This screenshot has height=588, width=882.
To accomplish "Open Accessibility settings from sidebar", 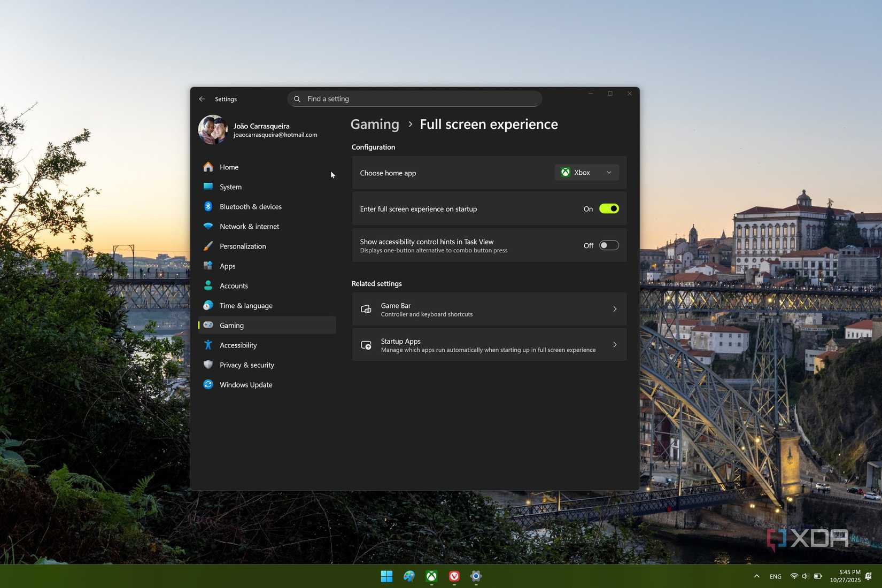I will 238,345.
